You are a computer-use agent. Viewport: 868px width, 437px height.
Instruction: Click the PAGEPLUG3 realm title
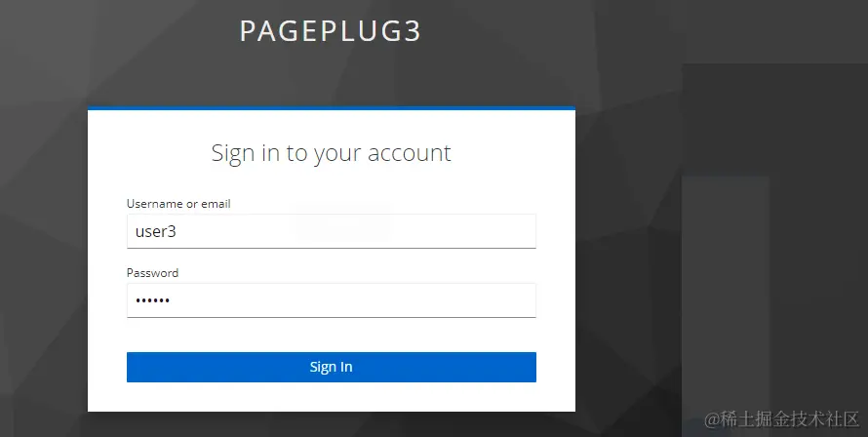coord(331,31)
